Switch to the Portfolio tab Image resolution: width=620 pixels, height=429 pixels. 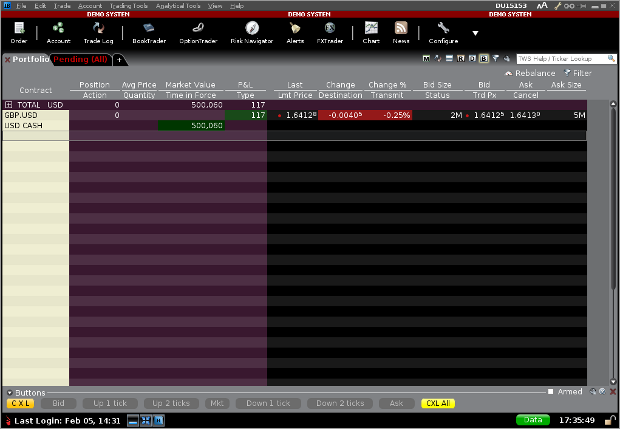pyautogui.click(x=31, y=59)
